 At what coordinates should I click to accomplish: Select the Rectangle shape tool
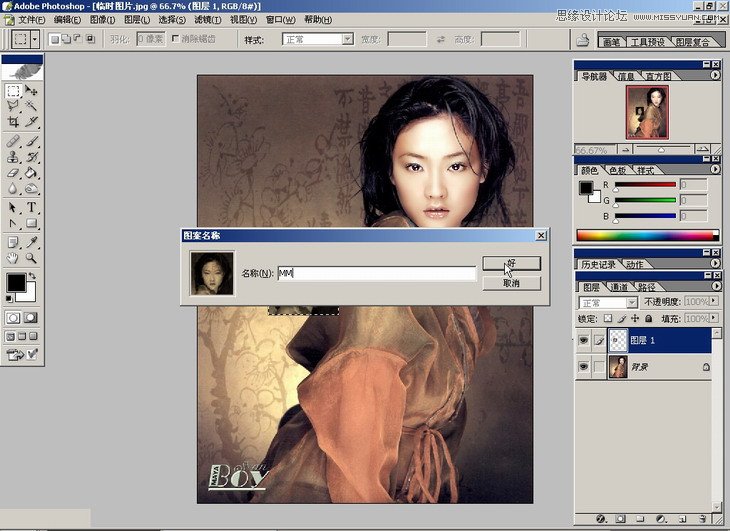point(31,223)
